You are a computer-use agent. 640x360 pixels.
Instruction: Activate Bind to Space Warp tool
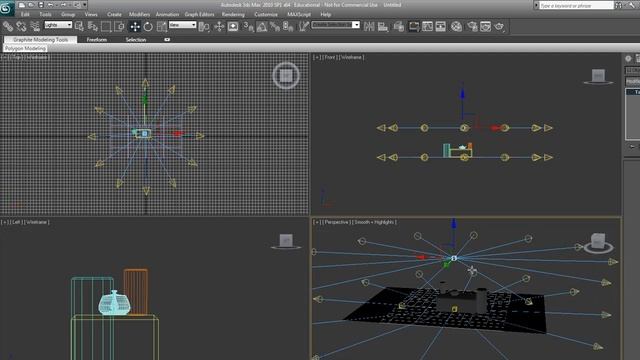tap(35, 27)
